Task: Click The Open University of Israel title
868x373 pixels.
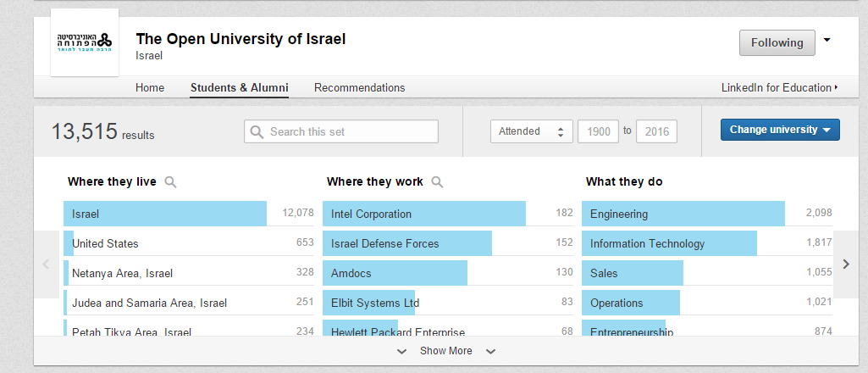Action: point(240,39)
